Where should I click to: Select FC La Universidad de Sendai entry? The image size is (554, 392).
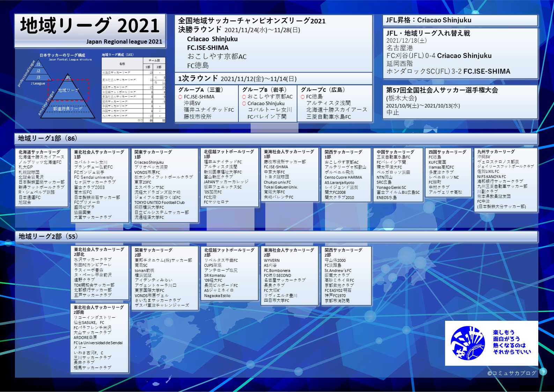(x=98, y=343)
